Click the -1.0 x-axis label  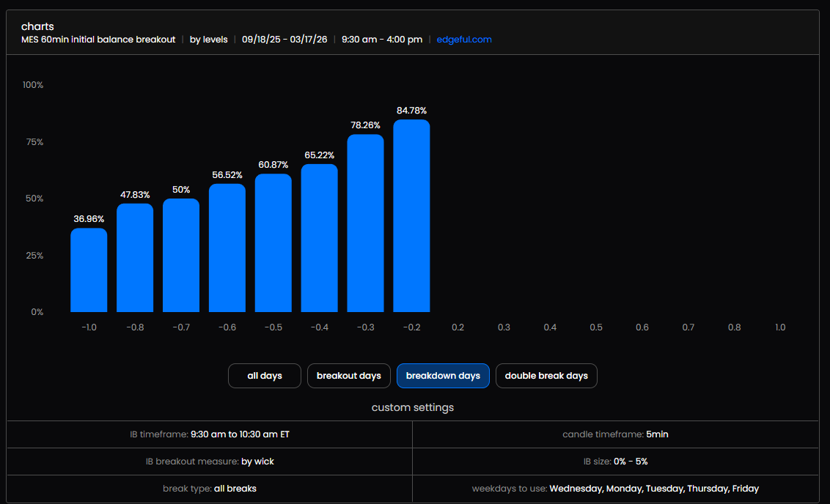(x=89, y=327)
